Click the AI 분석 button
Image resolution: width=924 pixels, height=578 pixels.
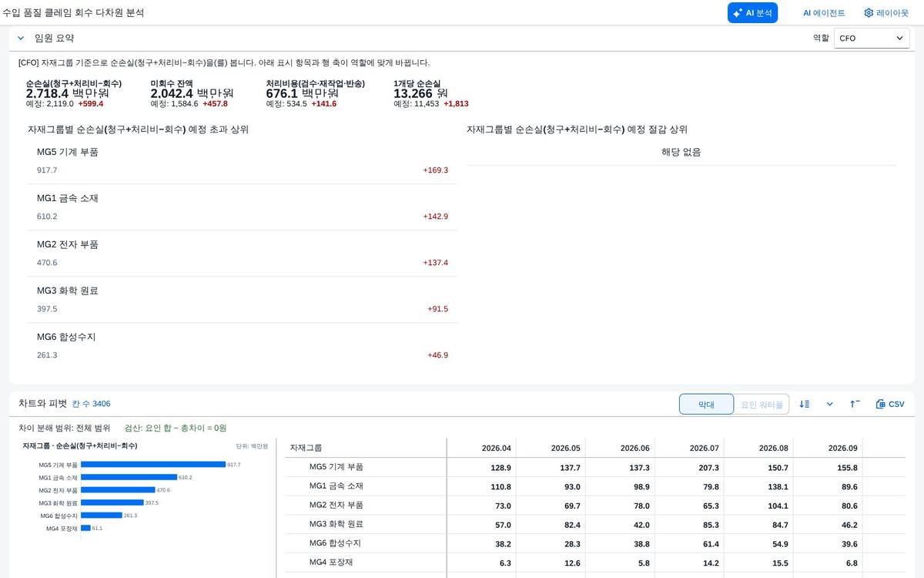pyautogui.click(x=752, y=13)
